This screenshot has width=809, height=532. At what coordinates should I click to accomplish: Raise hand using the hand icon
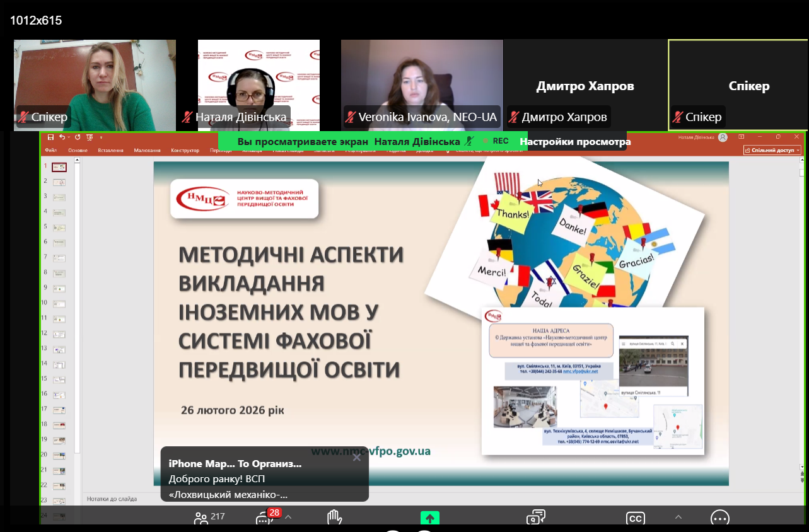[334, 518]
